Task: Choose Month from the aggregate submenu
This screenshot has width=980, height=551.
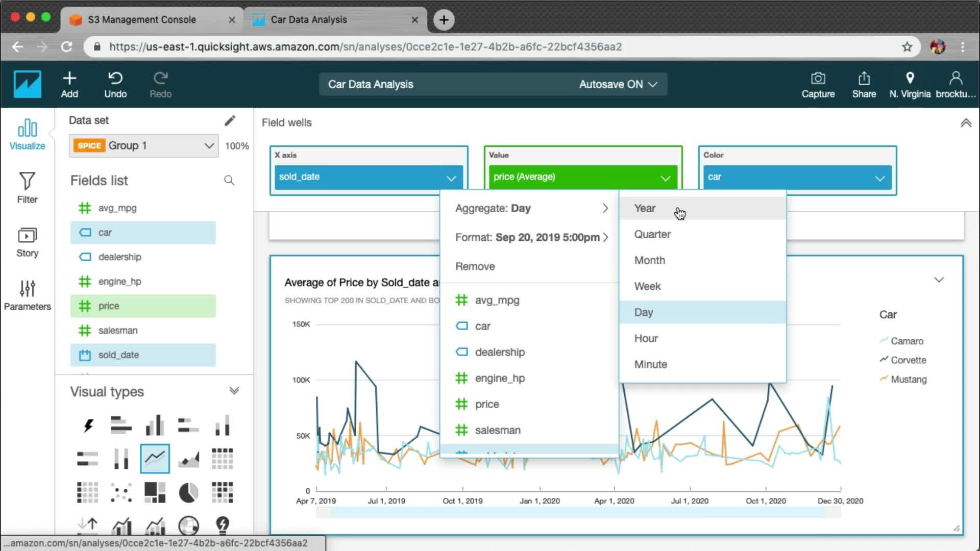Action: point(649,260)
